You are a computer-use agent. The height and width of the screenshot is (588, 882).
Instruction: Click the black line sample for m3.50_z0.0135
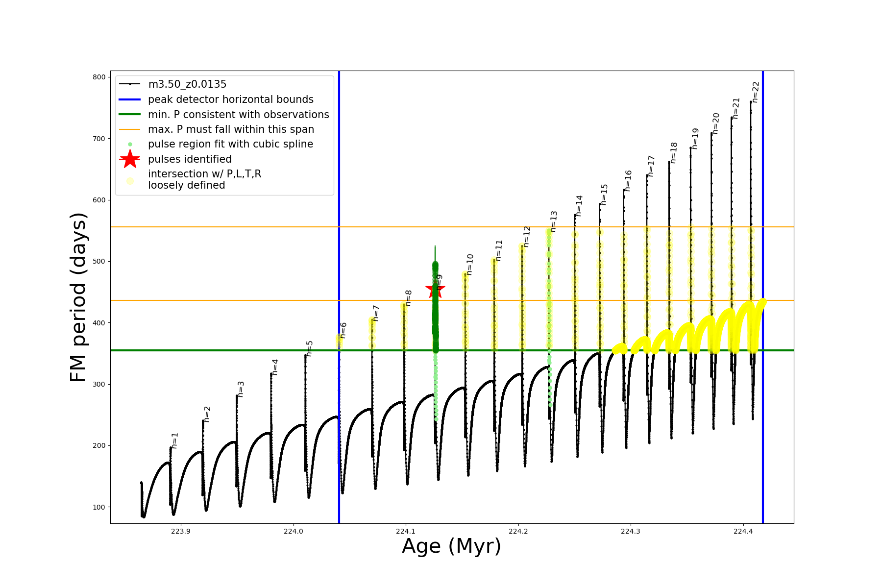(130, 84)
